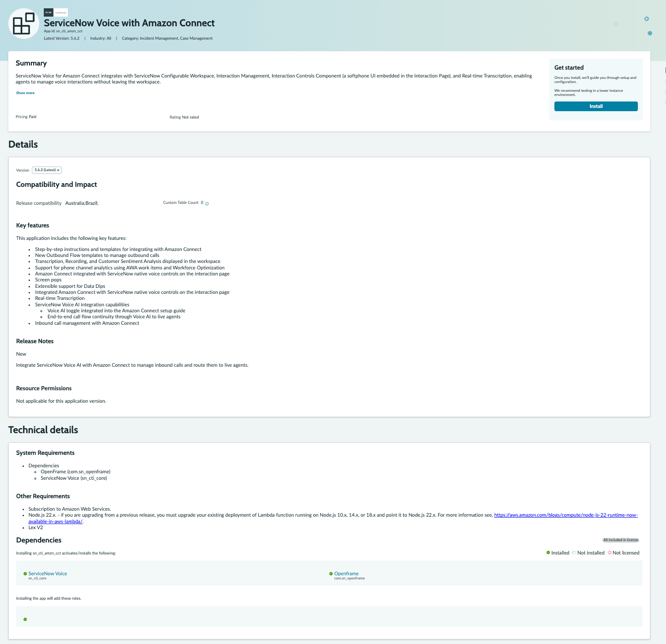
Task: Click the lone green dot in roles box
Action: (25, 620)
